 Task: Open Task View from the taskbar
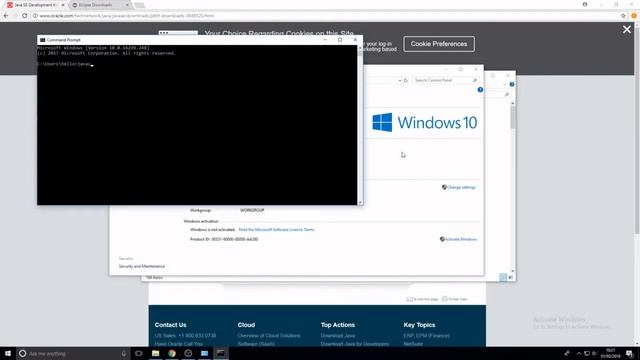click(139, 353)
